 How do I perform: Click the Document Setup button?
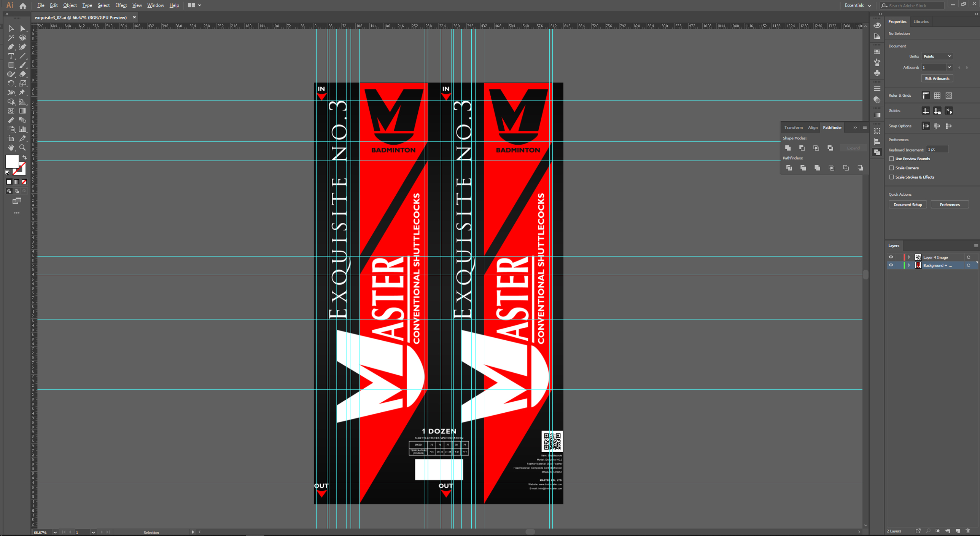tap(907, 205)
